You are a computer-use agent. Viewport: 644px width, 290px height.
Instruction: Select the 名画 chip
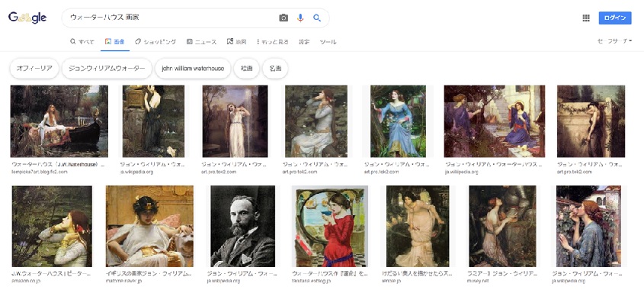coord(275,68)
